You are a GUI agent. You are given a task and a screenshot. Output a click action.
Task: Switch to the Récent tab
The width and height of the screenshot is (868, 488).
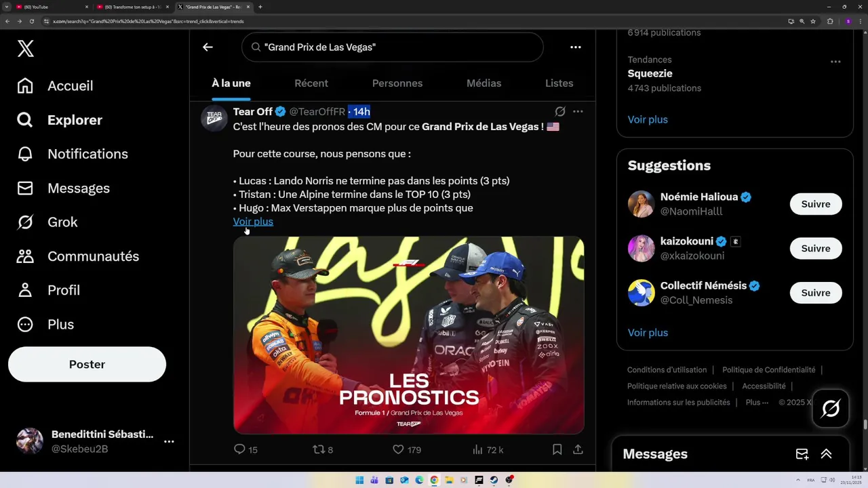point(311,83)
